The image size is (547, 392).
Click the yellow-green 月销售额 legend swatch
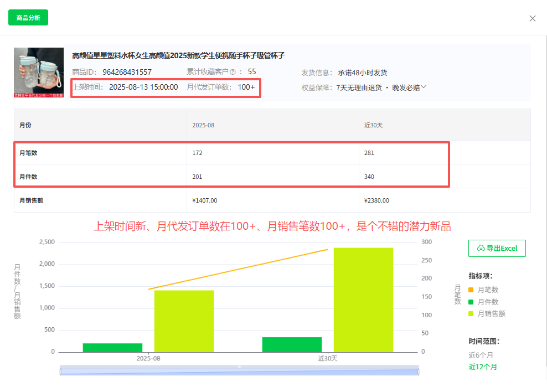tap(471, 314)
